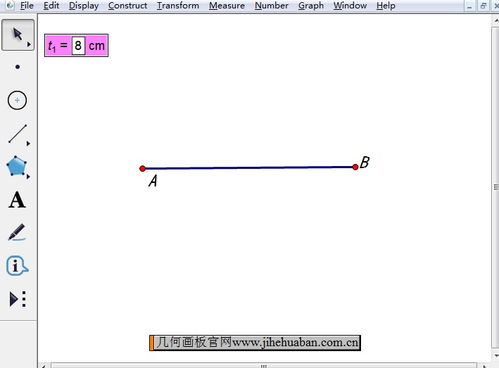Screen dimensions: 499x368
Task: Open the Measure menu
Action: point(227,6)
